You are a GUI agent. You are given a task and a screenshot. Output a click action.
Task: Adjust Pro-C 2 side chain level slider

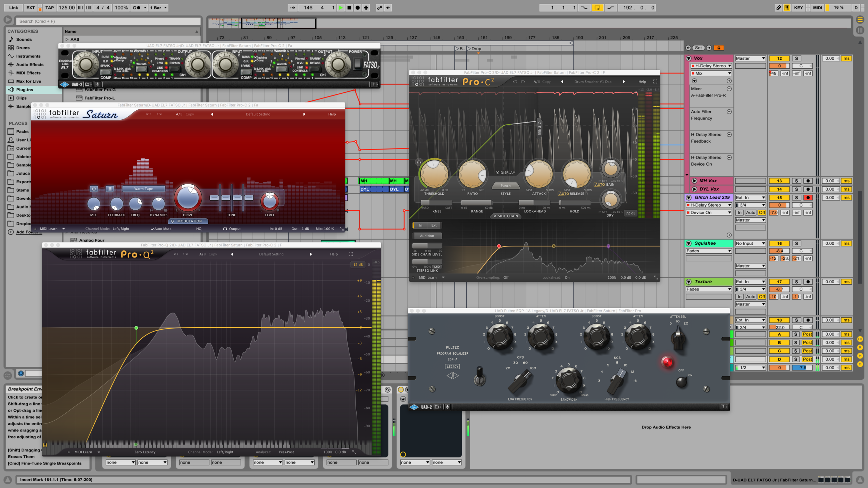coord(427,245)
